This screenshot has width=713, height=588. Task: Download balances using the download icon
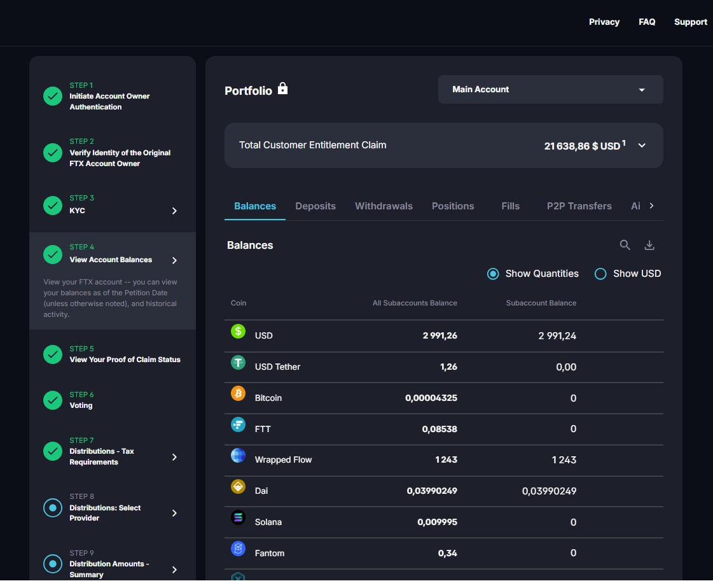[649, 245]
